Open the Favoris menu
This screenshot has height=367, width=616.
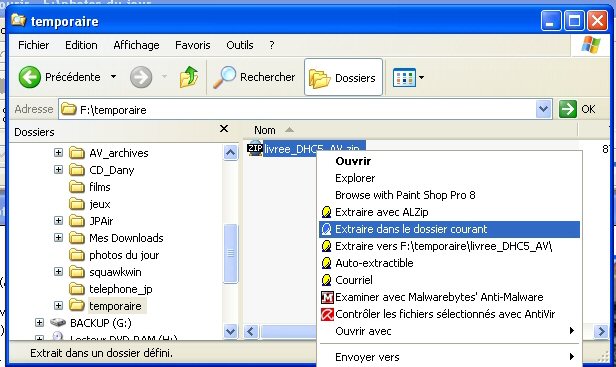[192, 45]
